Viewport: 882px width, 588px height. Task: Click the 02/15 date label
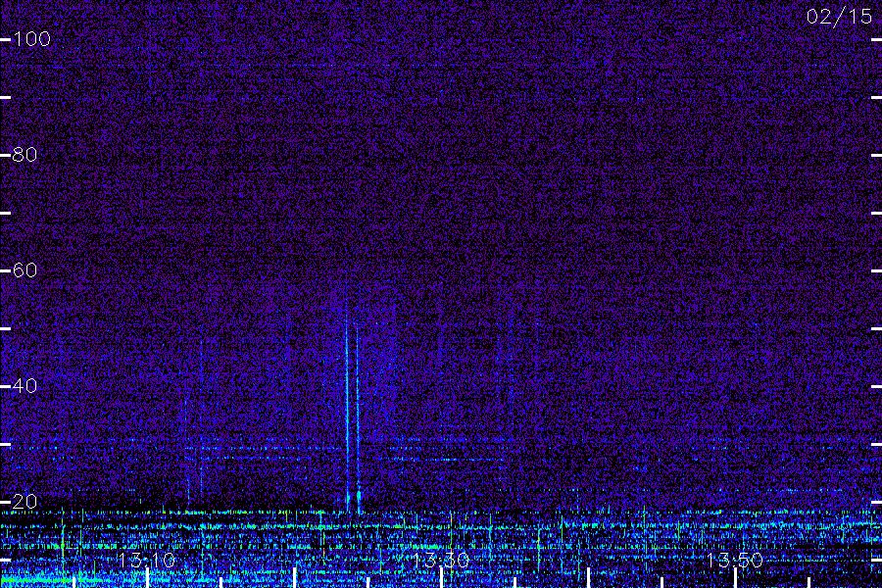(x=839, y=17)
